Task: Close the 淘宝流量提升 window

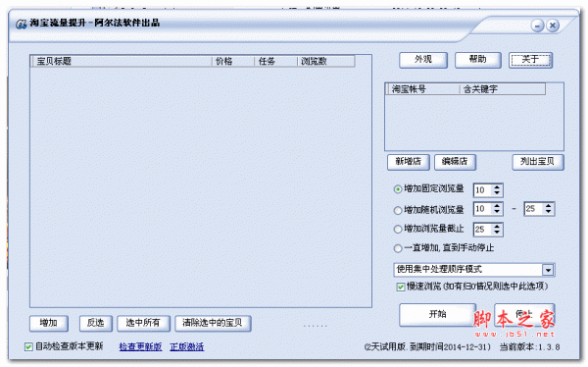Action: (553, 26)
